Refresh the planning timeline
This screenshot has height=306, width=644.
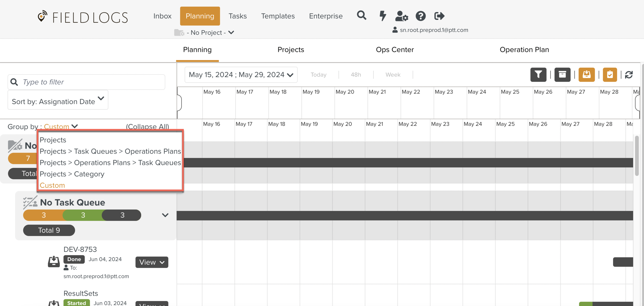(x=629, y=75)
